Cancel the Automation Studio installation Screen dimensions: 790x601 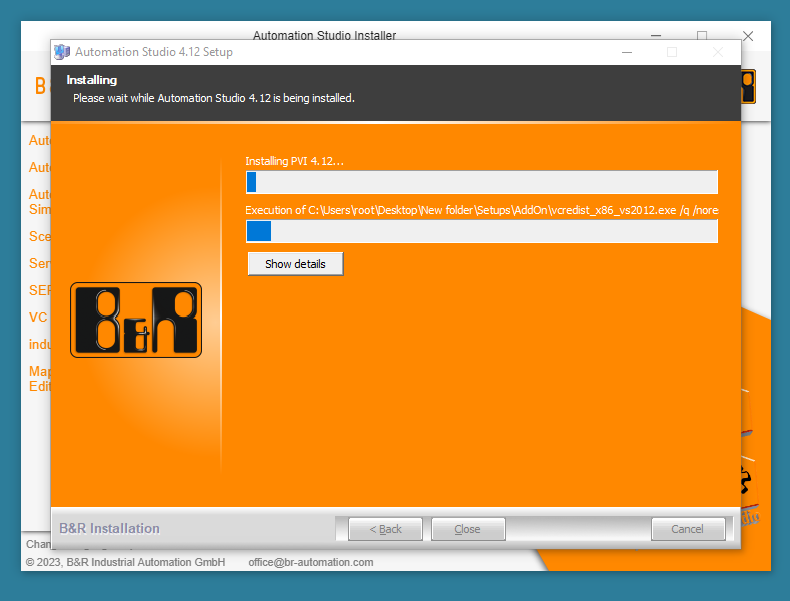(x=688, y=529)
